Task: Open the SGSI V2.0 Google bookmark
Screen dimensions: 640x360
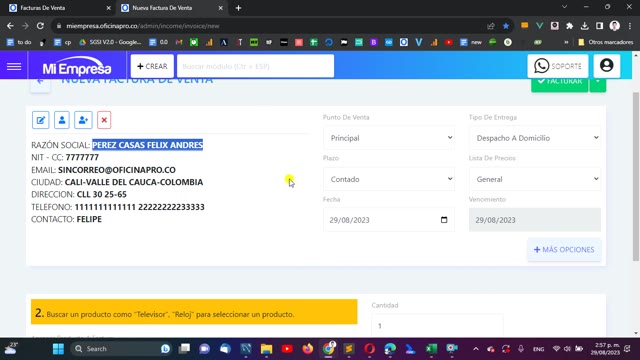Action: coord(110,42)
